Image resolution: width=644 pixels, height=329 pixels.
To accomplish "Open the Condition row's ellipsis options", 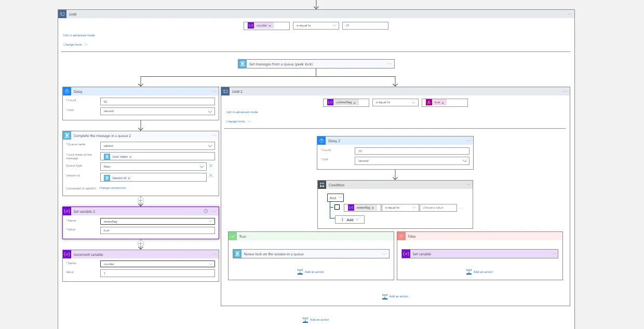I will [x=461, y=208].
